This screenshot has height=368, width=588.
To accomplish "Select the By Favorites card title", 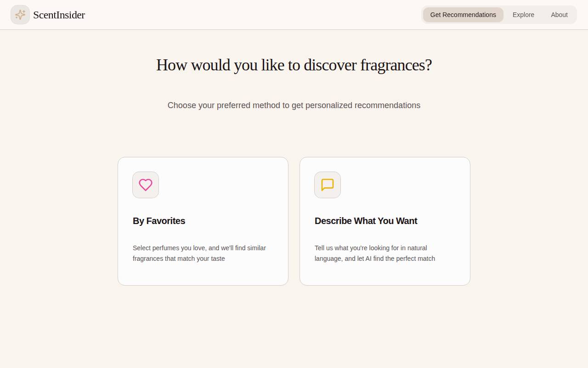I will (159, 221).
